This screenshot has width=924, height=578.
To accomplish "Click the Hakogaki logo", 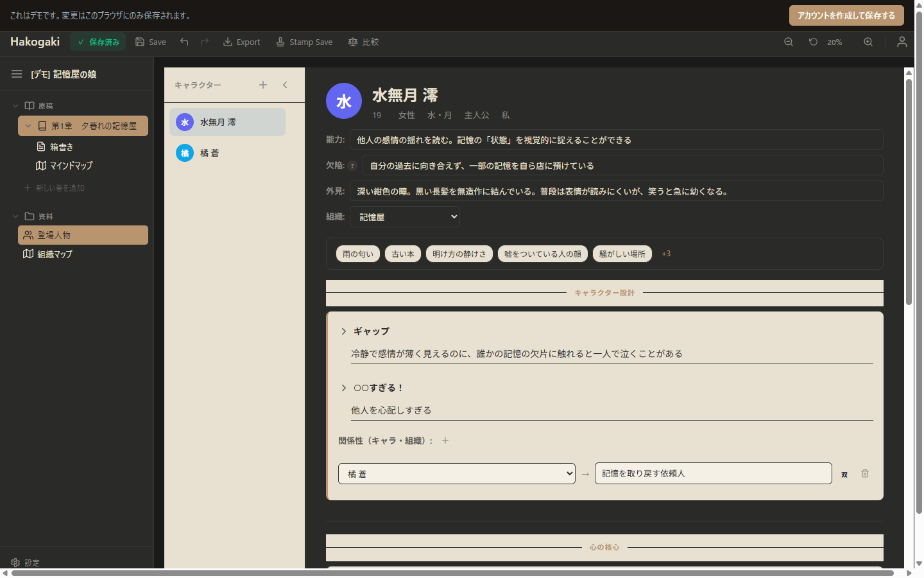I will point(35,42).
